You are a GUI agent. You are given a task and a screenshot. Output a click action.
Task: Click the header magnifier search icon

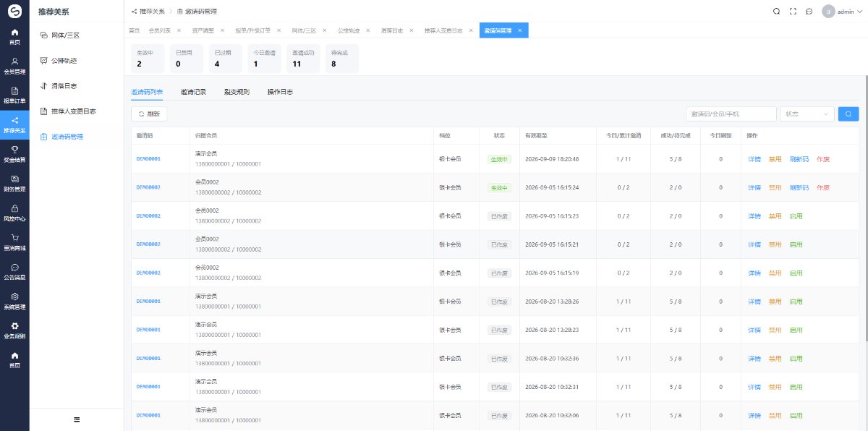point(776,12)
